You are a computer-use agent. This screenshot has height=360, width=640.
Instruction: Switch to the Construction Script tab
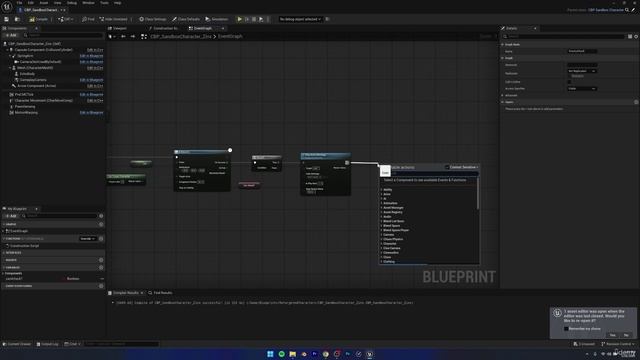[x=164, y=29]
